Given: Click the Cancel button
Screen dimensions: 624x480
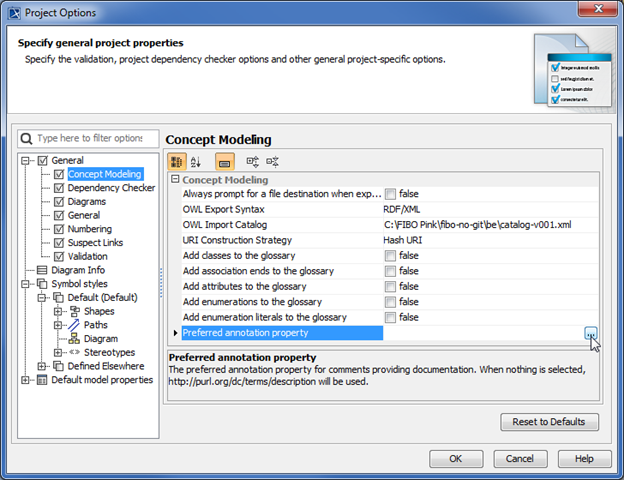Looking at the screenshot, I should [520, 459].
